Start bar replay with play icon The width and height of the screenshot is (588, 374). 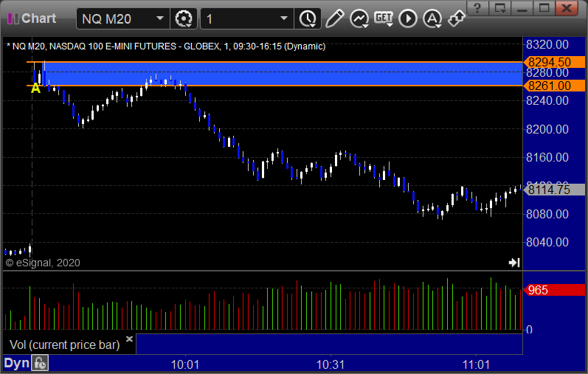[408, 18]
